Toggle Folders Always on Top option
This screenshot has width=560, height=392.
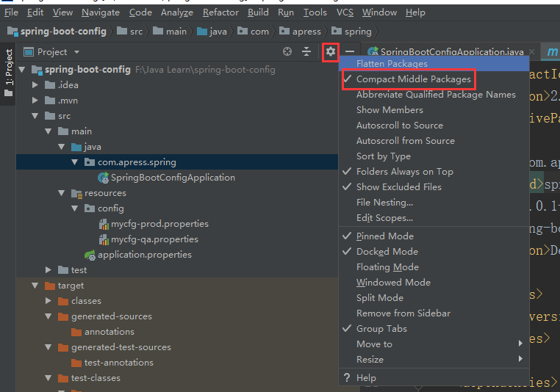[404, 172]
